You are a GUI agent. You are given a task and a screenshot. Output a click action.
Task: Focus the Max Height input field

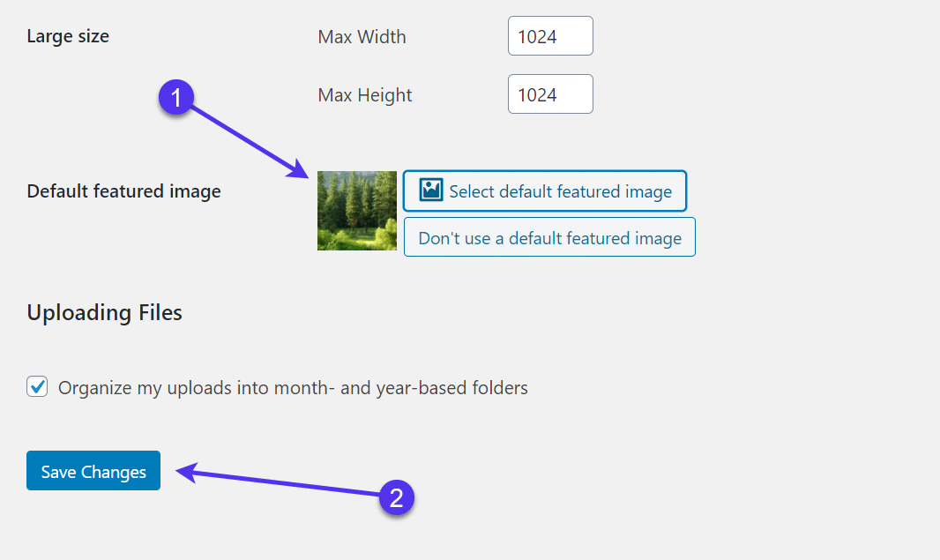click(x=550, y=94)
